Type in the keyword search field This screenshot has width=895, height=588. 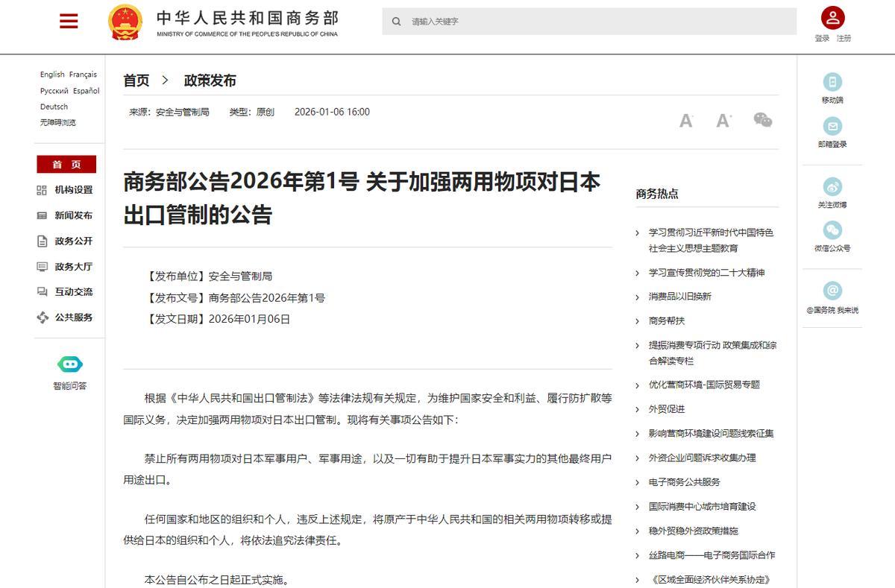(597, 22)
